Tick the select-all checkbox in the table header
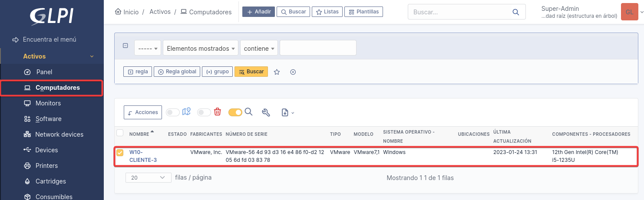644x200 pixels. (120, 133)
